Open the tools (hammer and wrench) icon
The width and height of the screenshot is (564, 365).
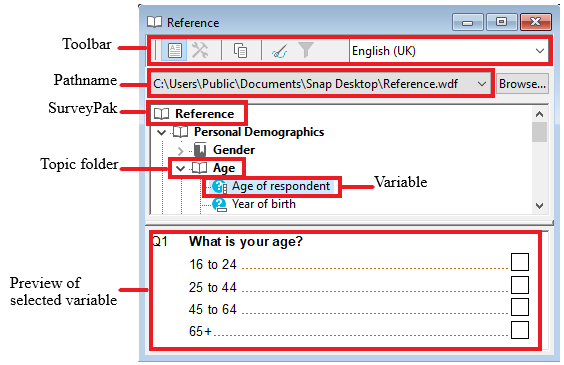point(200,50)
